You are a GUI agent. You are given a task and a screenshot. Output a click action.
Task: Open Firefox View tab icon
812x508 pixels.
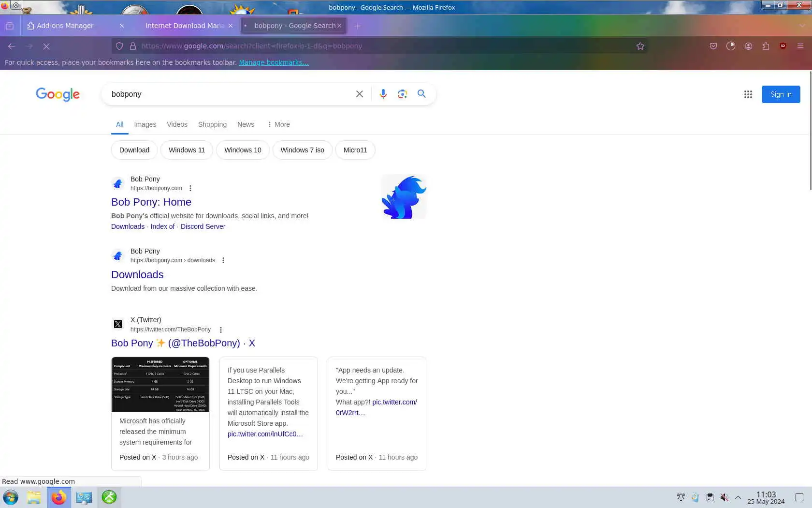(10, 26)
